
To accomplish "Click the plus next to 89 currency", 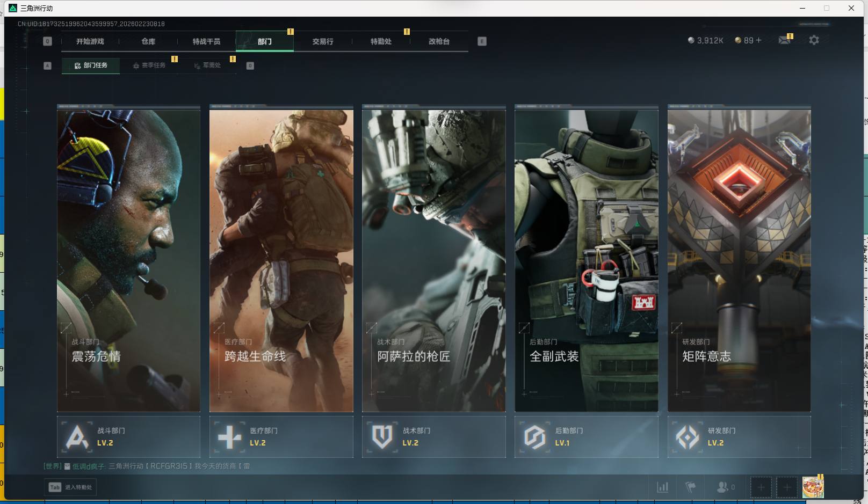I will [x=758, y=40].
